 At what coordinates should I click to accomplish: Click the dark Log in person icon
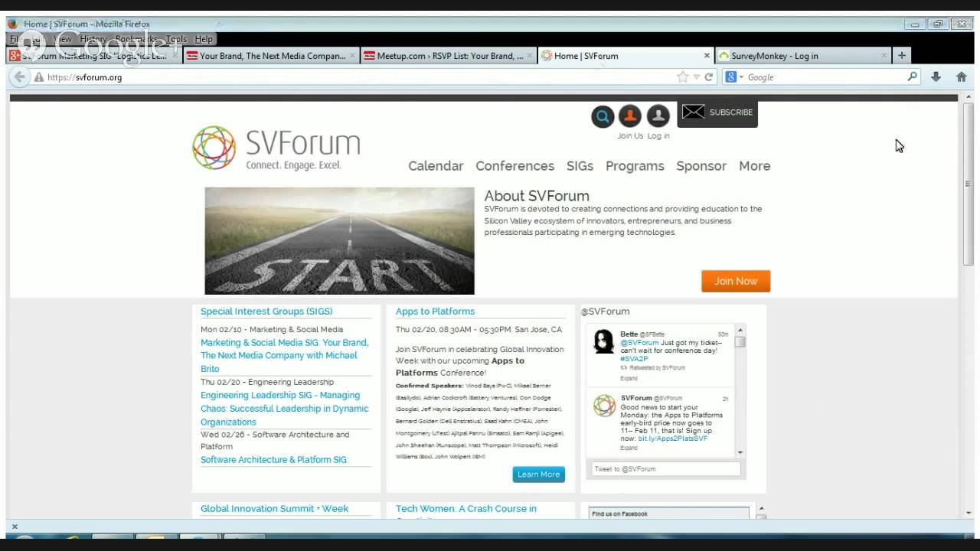[x=658, y=116]
